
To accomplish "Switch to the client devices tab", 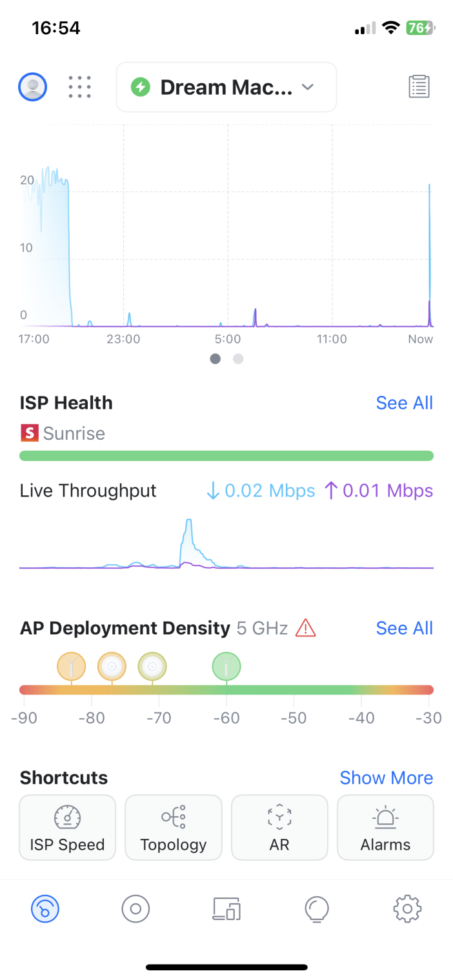I will pyautogui.click(x=226, y=909).
